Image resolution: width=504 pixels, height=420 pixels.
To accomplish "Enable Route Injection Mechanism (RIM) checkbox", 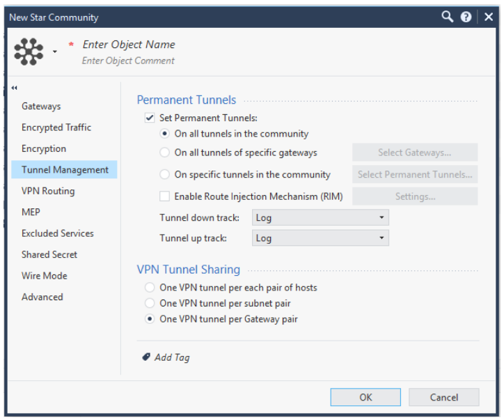I will 164,196.
